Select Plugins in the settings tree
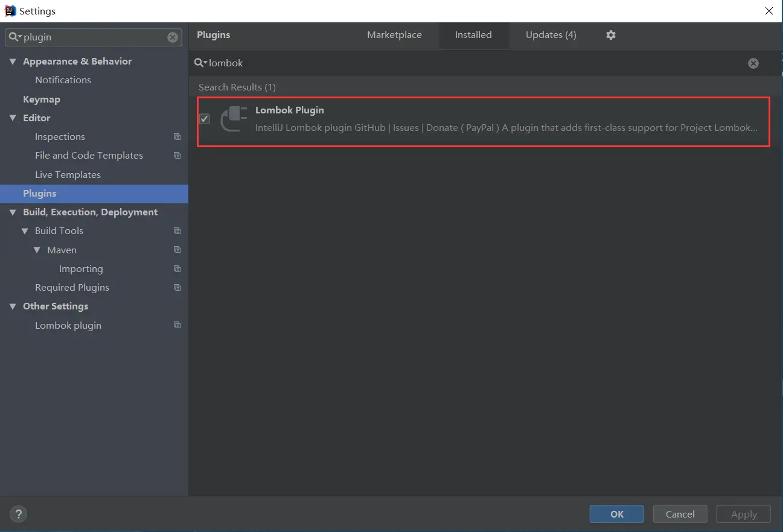The width and height of the screenshot is (783, 532). (x=94, y=194)
